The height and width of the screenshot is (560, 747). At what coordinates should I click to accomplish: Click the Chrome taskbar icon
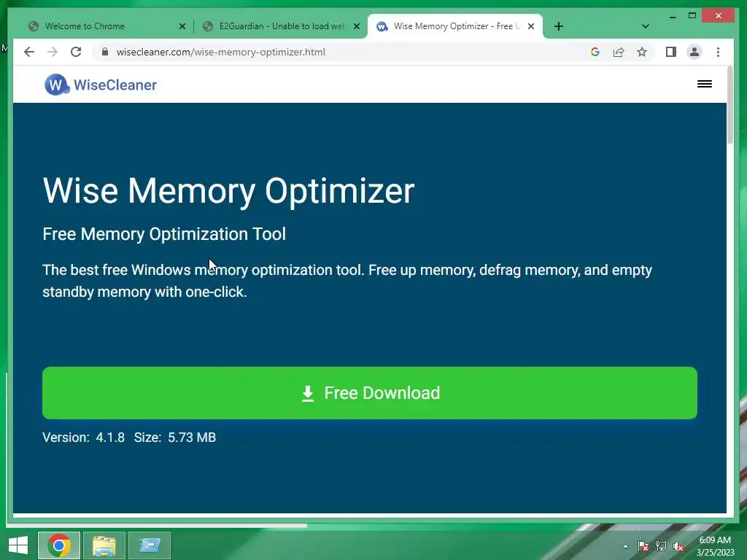pos(59,545)
